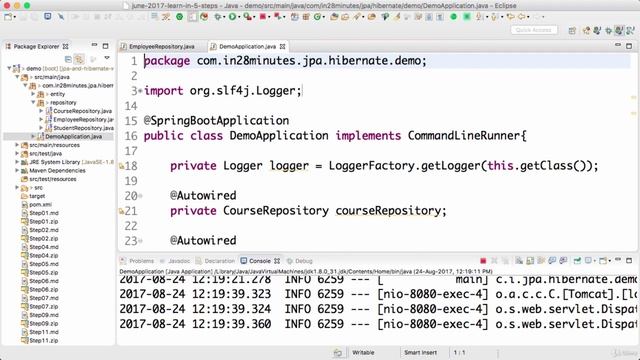Click the Open Perspective icon near Quick Access
Viewport: 640px width, 360px height.
click(x=572, y=30)
